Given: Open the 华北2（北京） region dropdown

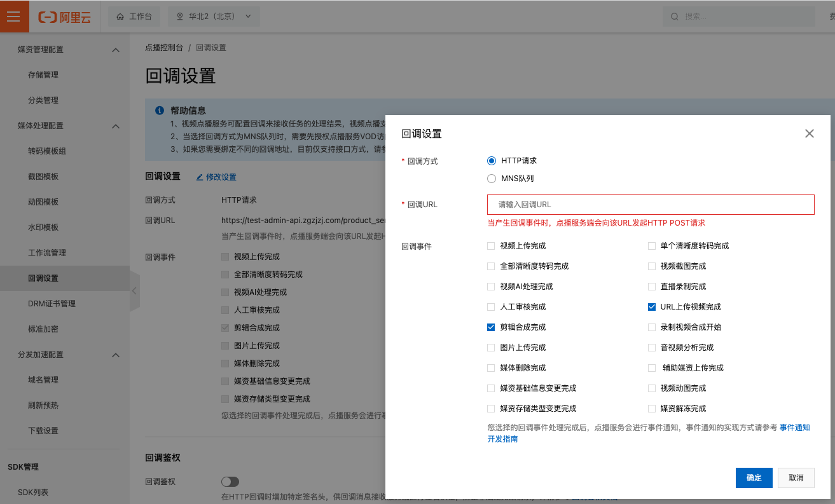Looking at the screenshot, I should (x=214, y=17).
